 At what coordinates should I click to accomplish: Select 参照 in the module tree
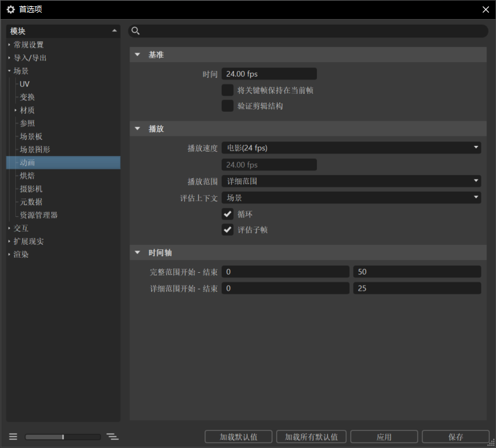pyautogui.click(x=27, y=123)
